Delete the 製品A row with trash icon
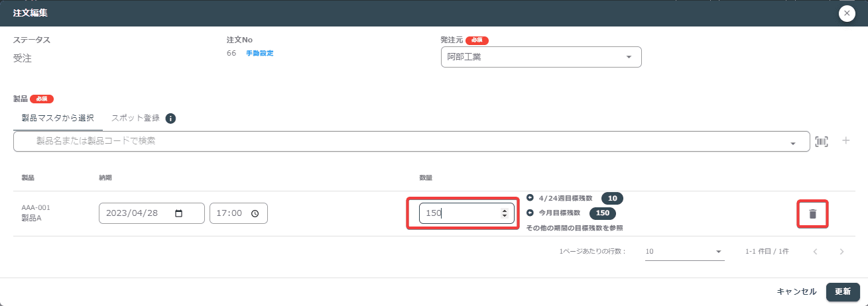The image size is (868, 306). [812, 214]
